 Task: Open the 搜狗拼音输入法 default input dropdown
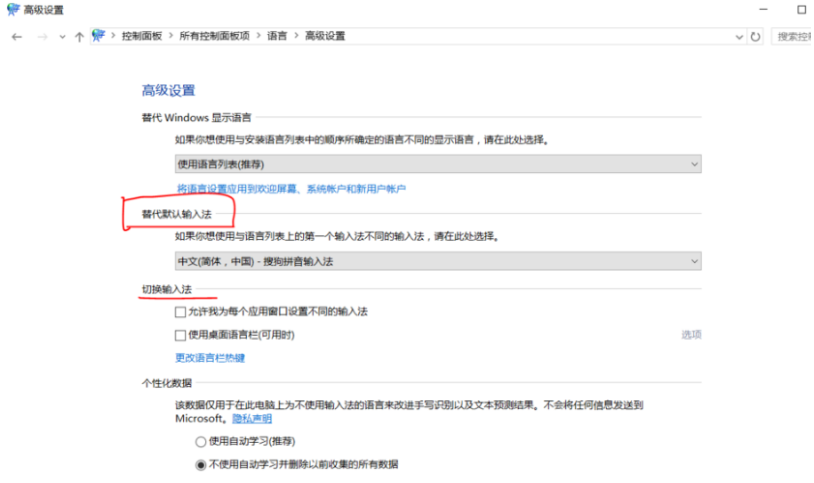[x=438, y=261]
